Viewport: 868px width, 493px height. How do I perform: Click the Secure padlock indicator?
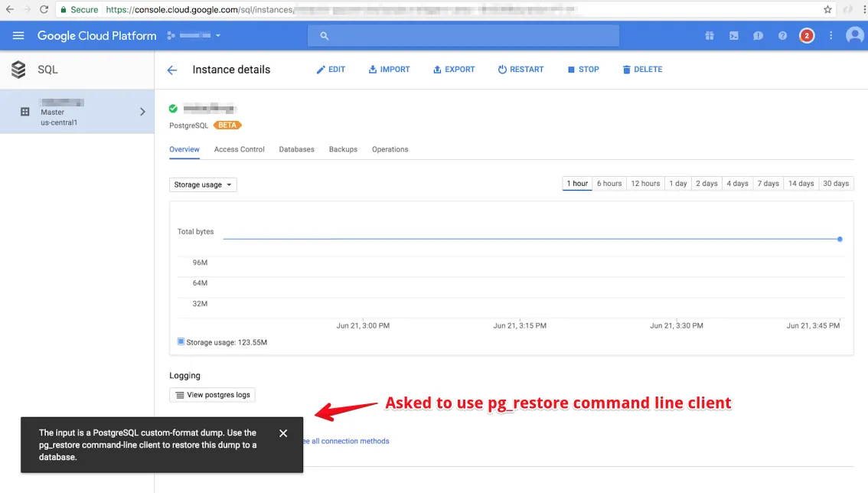79,9
